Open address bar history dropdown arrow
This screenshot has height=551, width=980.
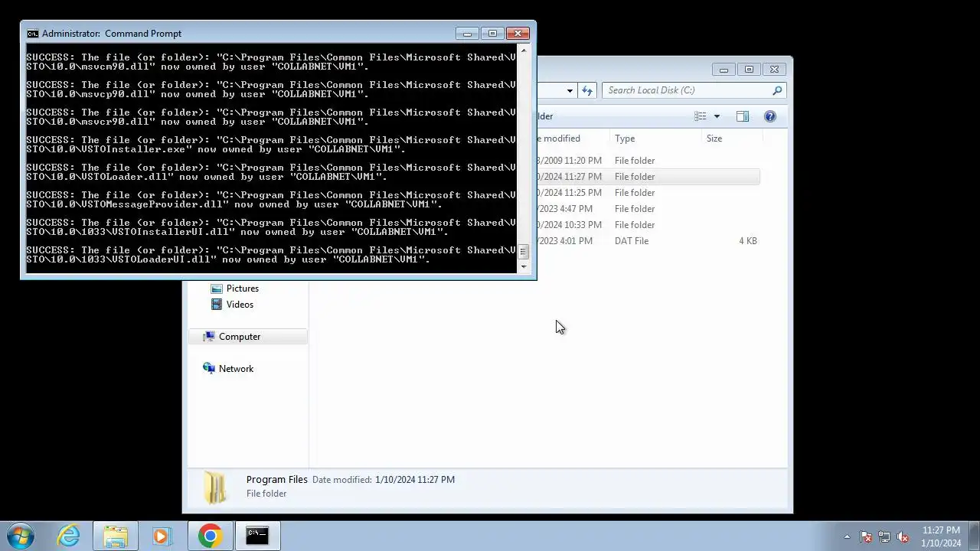point(570,90)
